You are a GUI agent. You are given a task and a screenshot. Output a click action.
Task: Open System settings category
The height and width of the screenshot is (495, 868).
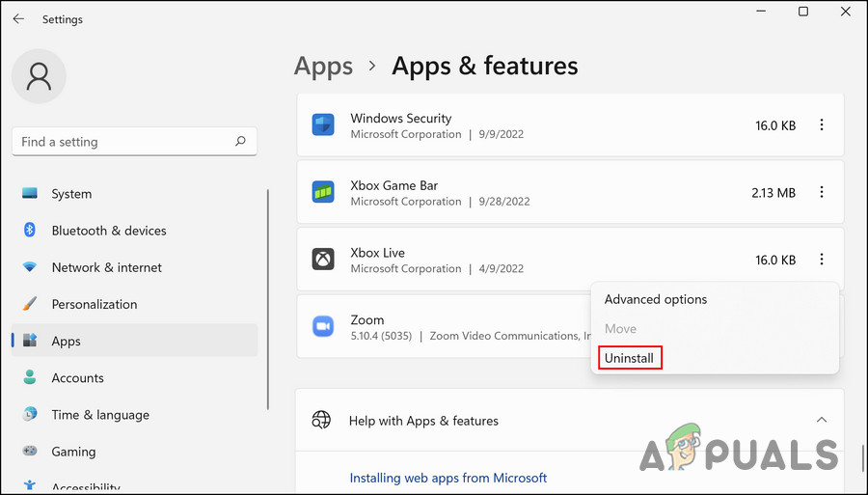[x=134, y=194]
